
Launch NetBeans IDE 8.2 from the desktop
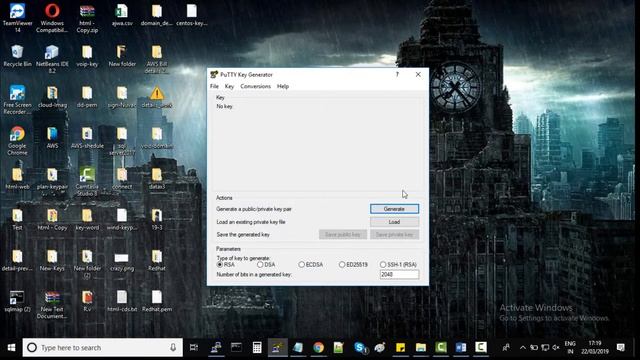[52, 59]
